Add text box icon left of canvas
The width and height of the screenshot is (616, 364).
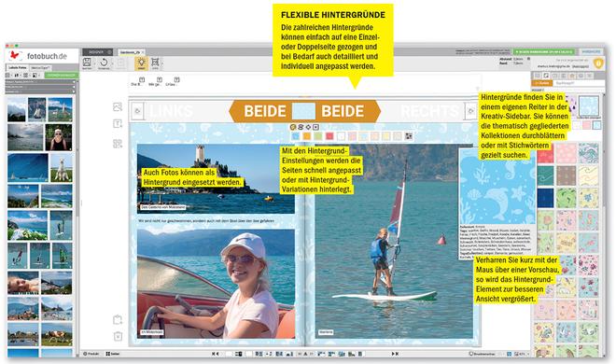(118, 124)
